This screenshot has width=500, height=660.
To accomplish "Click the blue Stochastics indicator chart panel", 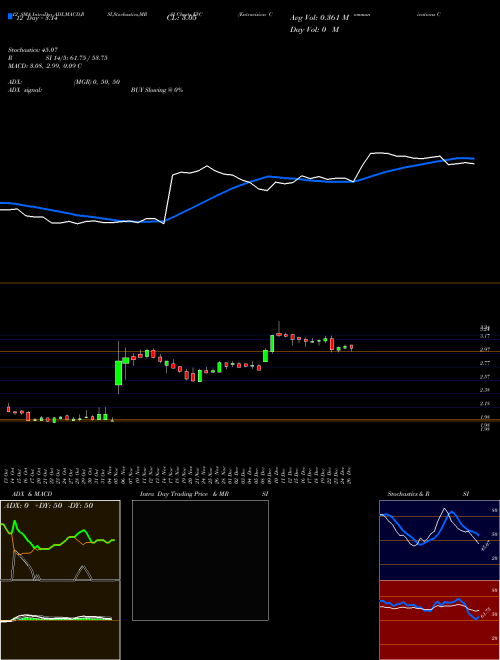I will pyautogui.click(x=439, y=540).
